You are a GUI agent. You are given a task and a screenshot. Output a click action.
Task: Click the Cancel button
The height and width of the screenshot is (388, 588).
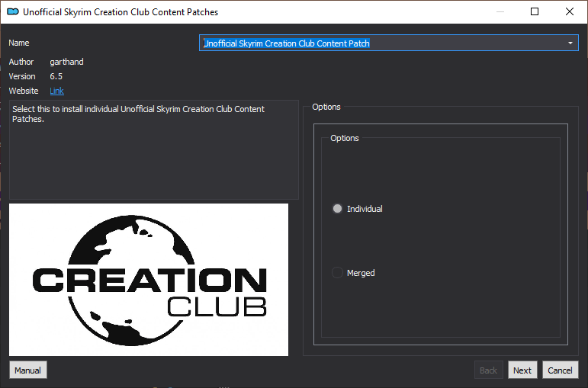coord(560,370)
